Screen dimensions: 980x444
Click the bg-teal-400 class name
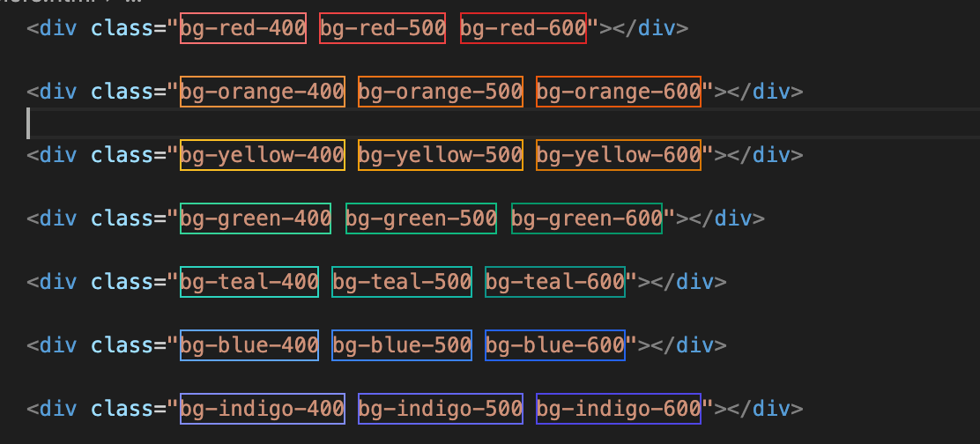pyautogui.click(x=249, y=282)
